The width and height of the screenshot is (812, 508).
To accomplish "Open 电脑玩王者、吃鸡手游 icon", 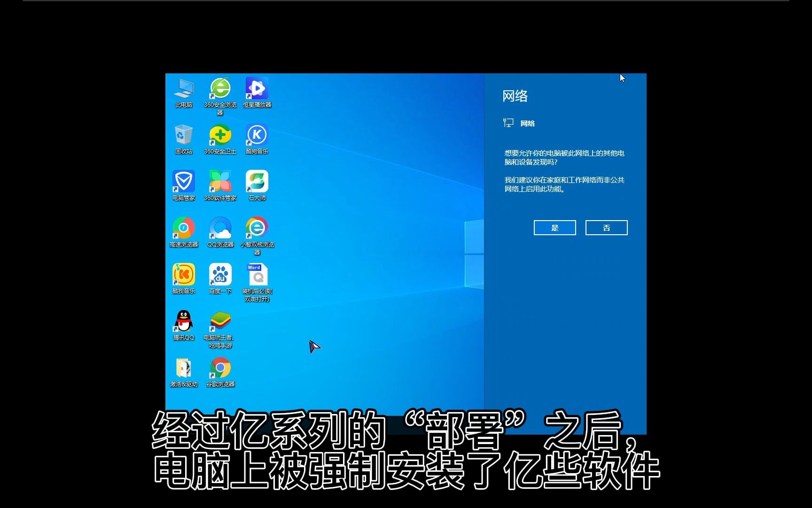I will click(x=220, y=329).
